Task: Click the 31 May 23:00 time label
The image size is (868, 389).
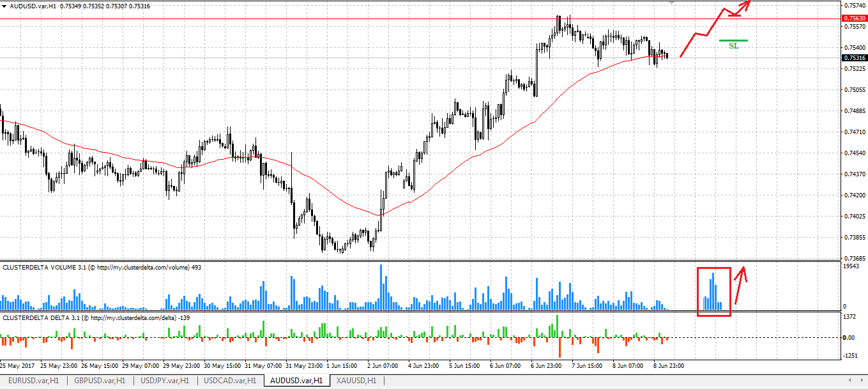Action: click(303, 367)
